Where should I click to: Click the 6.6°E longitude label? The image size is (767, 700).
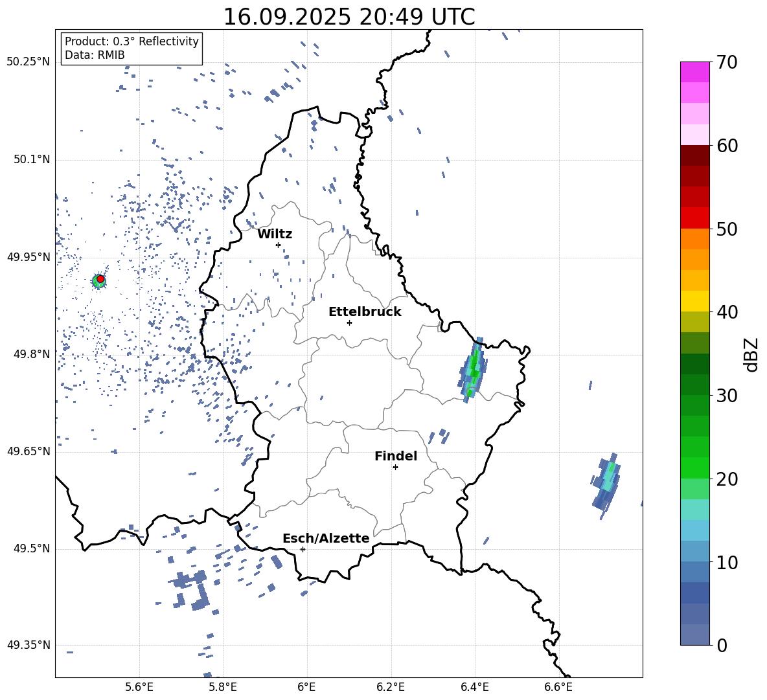pyautogui.click(x=558, y=687)
